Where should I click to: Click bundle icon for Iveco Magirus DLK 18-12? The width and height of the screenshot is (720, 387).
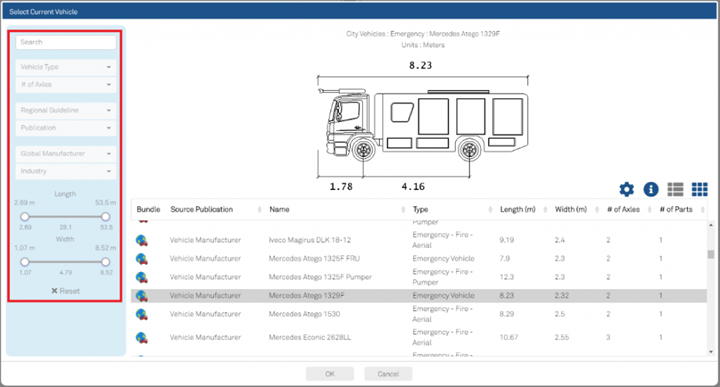142,240
